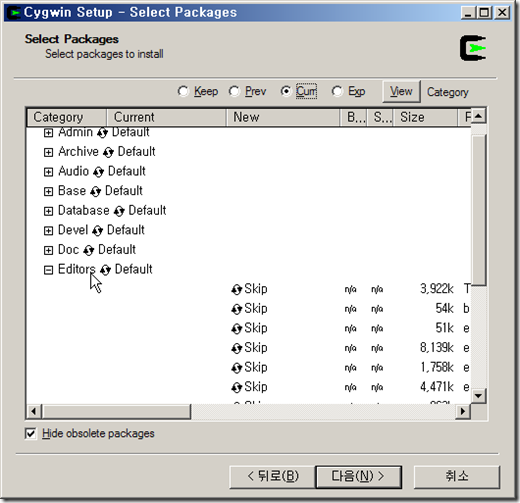Click the S... column header
520x503 pixels.
[380, 117]
